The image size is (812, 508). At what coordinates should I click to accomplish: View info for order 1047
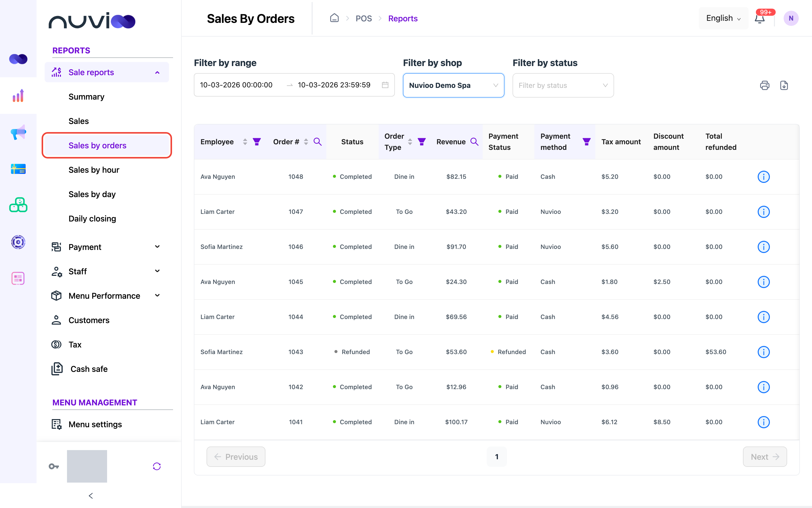(763, 212)
